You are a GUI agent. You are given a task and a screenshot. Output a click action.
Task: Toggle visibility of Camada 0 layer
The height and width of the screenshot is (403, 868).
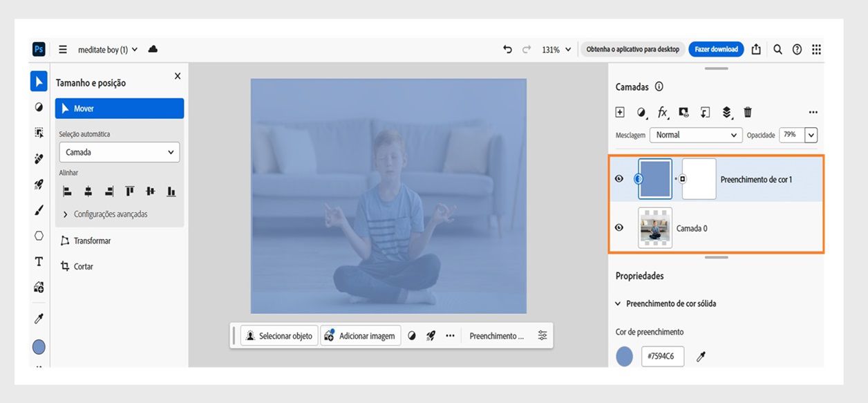click(619, 227)
